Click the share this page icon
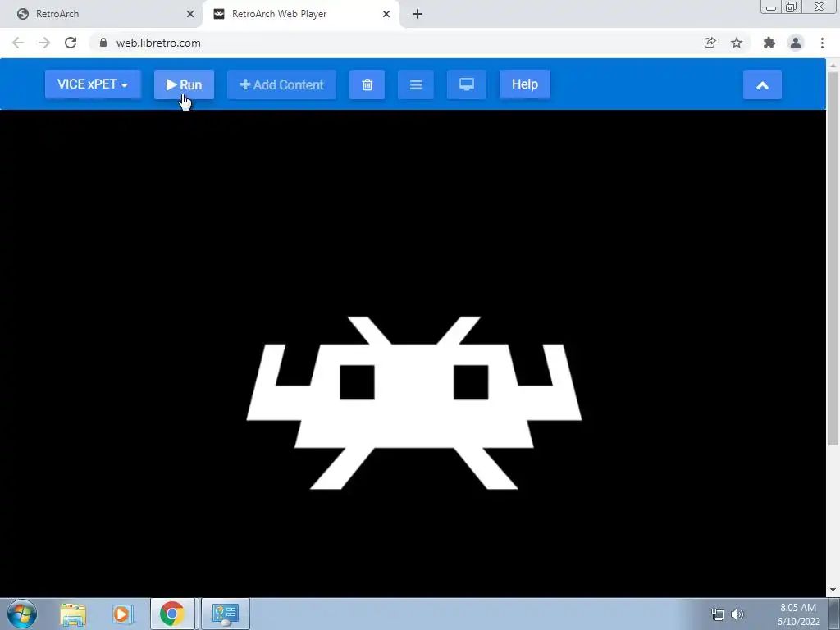 click(710, 43)
